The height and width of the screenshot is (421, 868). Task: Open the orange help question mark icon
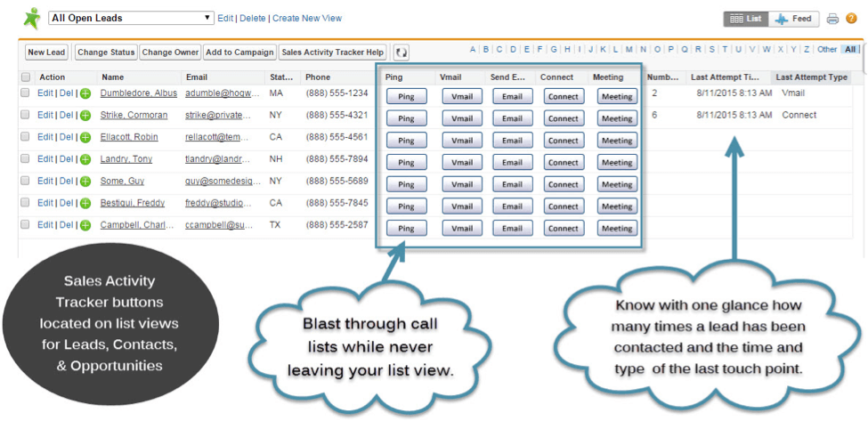click(850, 19)
